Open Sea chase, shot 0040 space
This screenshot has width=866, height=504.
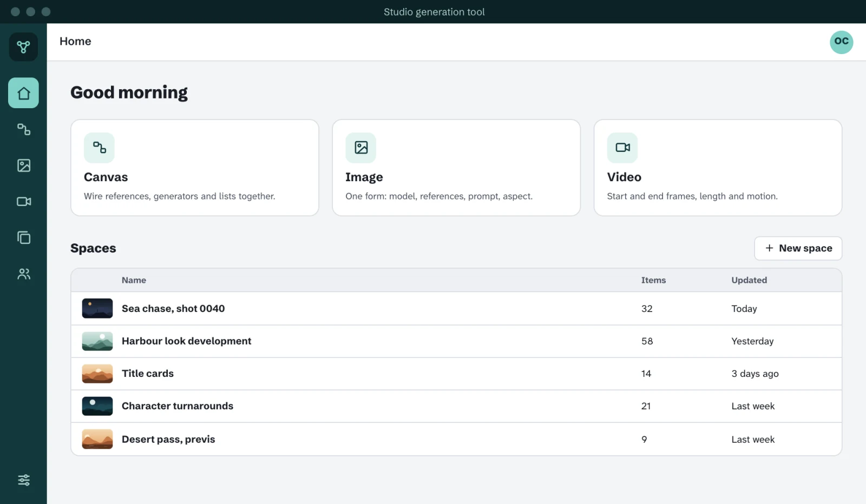pyautogui.click(x=456, y=309)
